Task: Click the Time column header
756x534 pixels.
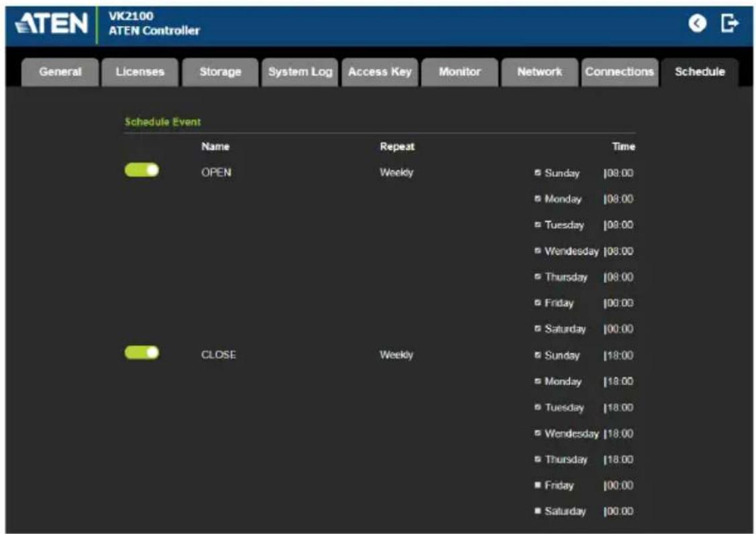Action: pyautogui.click(x=624, y=146)
